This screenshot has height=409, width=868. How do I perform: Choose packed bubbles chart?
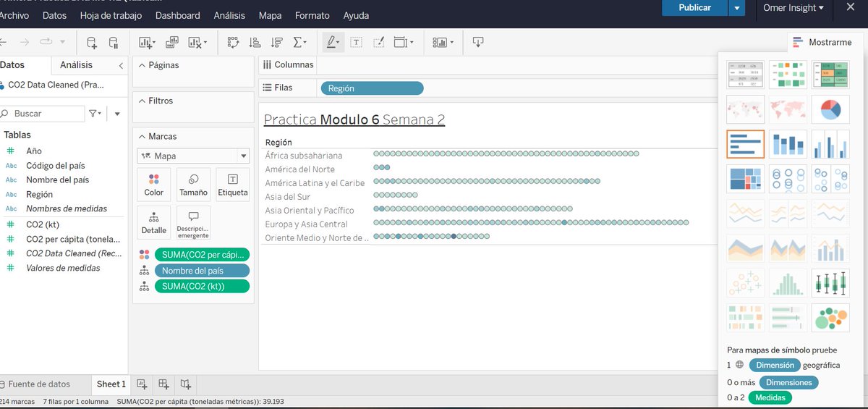[x=830, y=318]
